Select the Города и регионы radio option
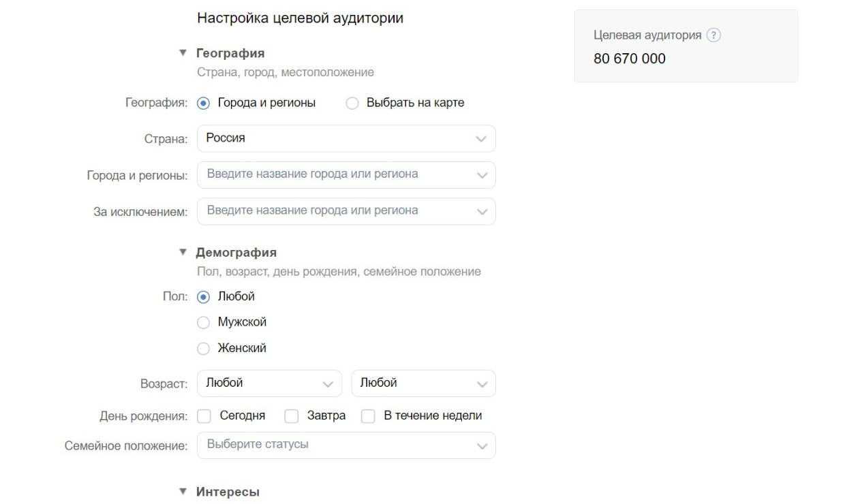845x504 pixels. [x=203, y=104]
